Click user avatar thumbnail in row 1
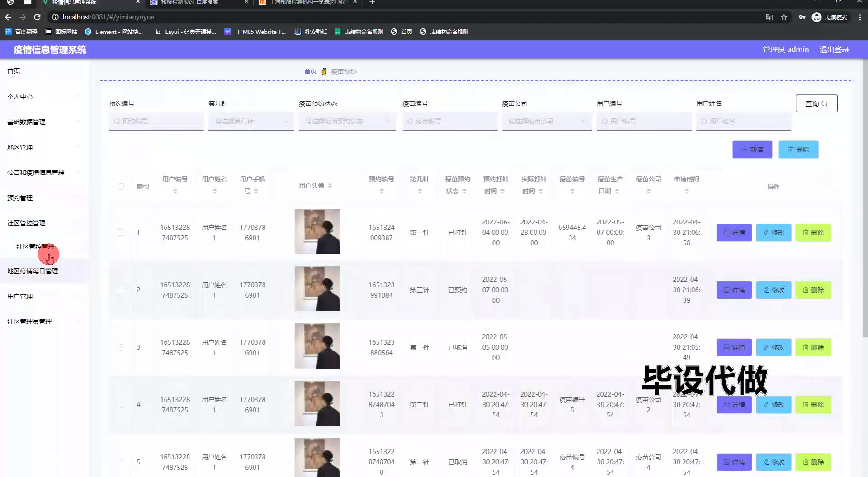The image size is (868, 477). coord(317,231)
